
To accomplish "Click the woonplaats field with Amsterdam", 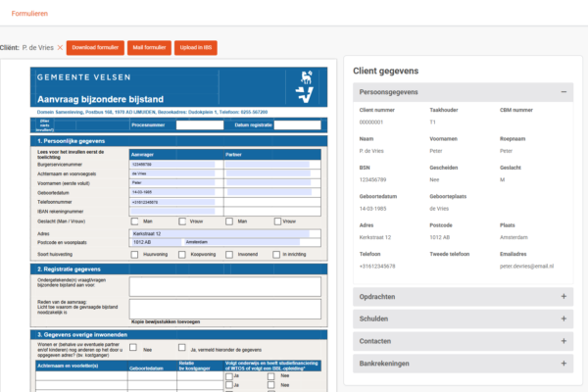I will (242, 242).
